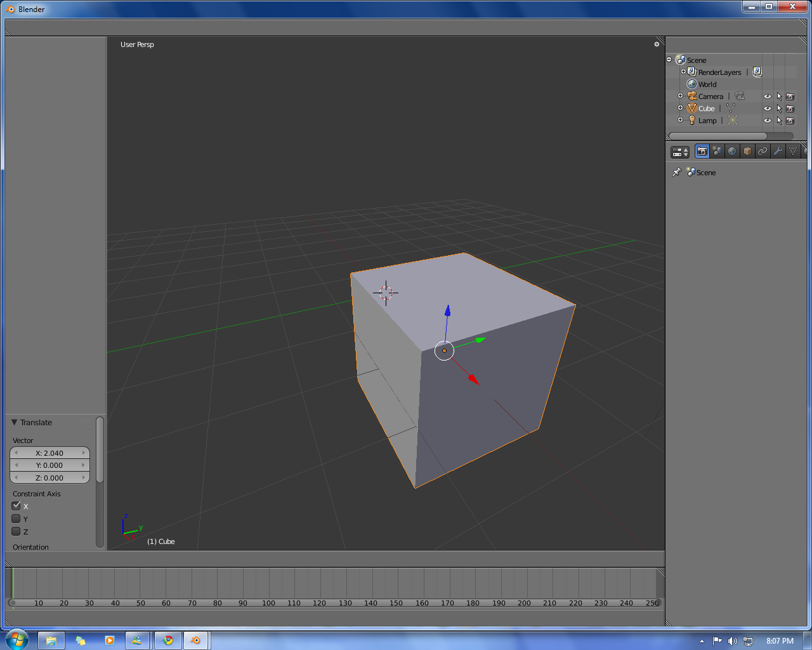Open the Object Constraints chain icon
The height and width of the screenshot is (650, 812).
point(763,151)
